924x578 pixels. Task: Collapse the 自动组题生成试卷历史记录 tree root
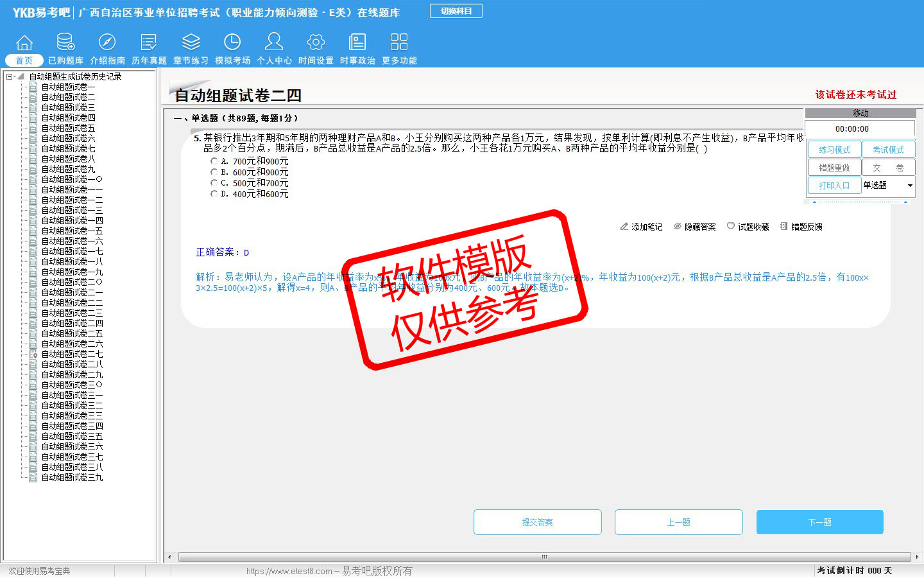[10, 76]
